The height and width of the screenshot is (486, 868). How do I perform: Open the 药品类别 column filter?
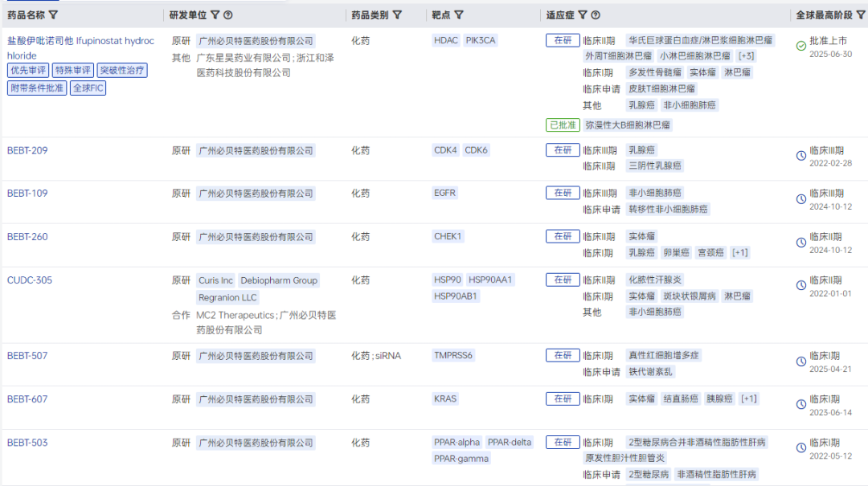click(x=397, y=15)
